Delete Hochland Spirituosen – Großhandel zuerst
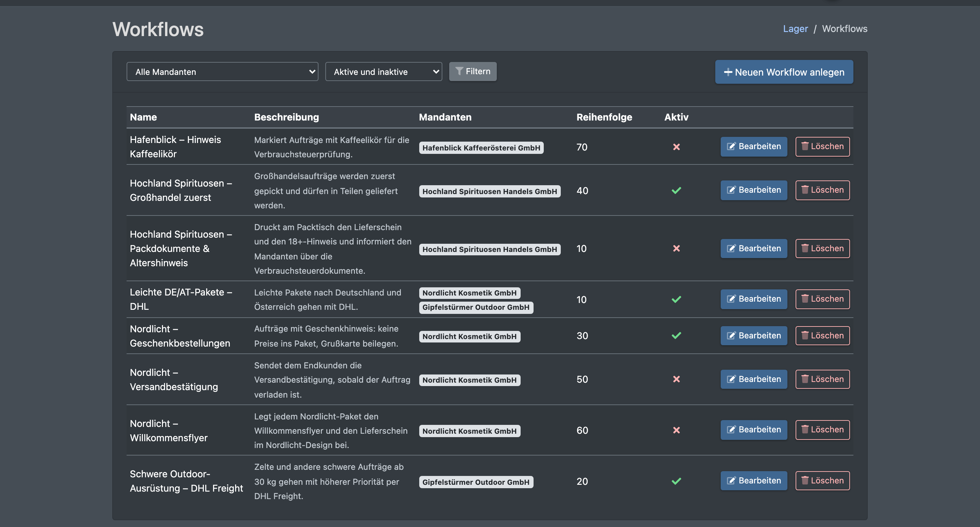Image resolution: width=980 pixels, height=527 pixels. tap(822, 190)
